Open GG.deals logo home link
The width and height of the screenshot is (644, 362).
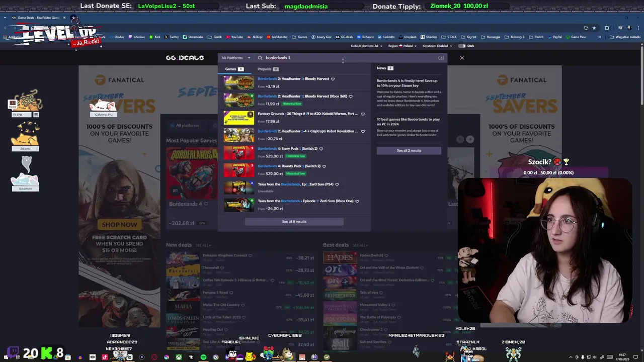tap(185, 58)
